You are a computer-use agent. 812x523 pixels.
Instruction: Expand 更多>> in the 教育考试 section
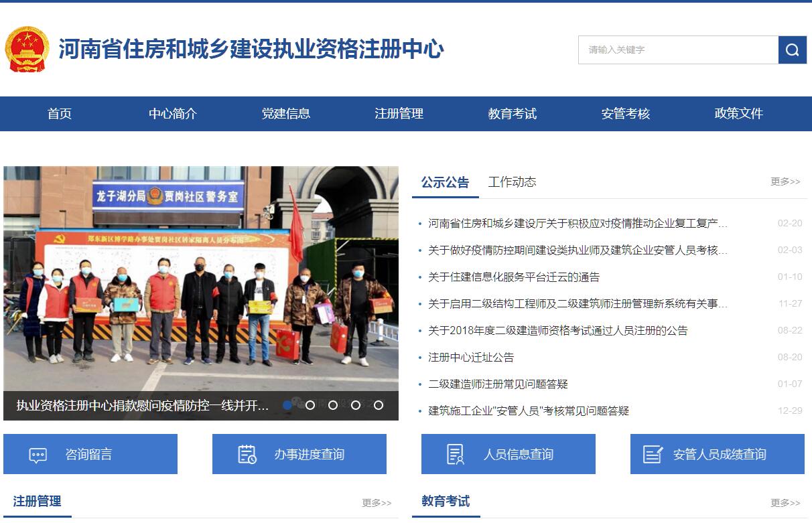point(785,503)
